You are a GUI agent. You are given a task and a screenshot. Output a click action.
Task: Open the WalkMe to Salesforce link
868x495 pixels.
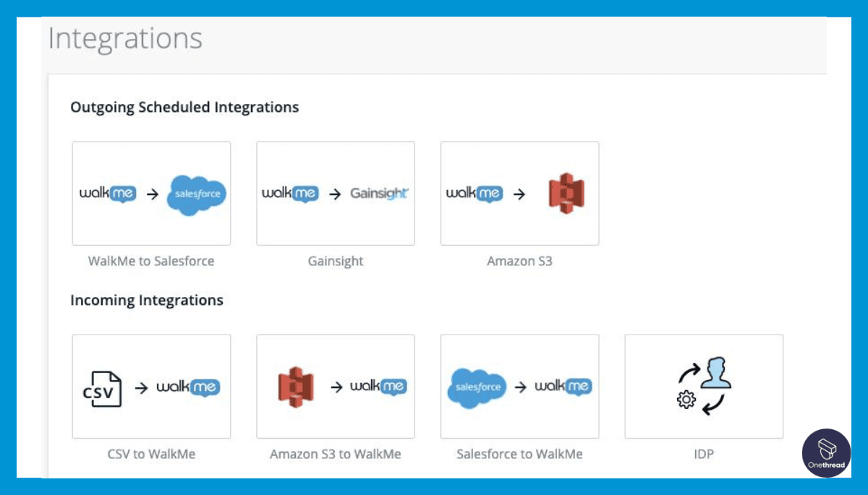point(151,261)
